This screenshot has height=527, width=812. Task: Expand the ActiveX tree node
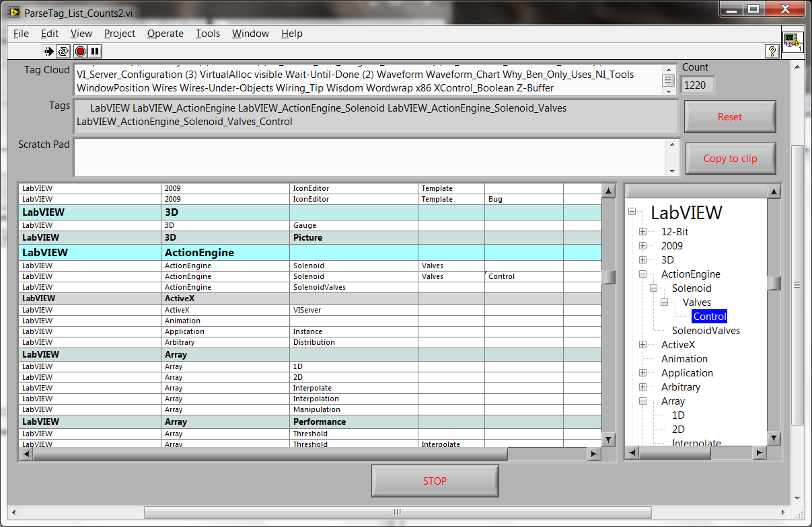click(642, 345)
